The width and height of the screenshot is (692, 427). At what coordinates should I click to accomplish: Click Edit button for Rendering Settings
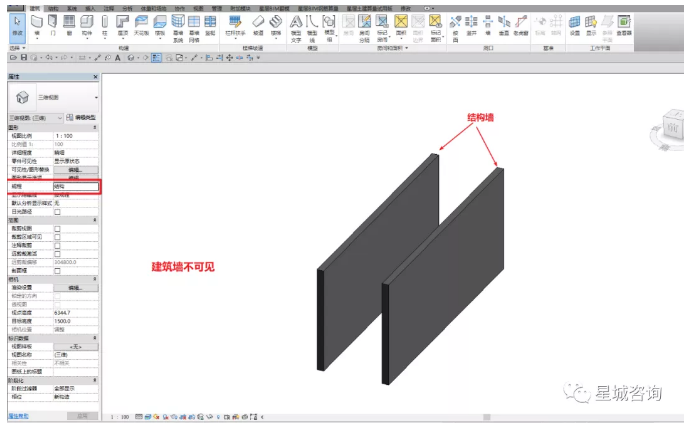tap(75, 288)
